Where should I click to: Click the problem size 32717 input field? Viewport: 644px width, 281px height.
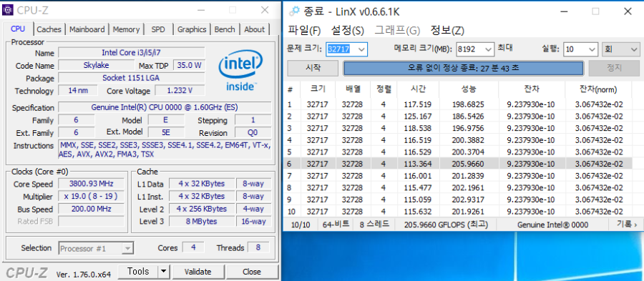tap(346, 49)
